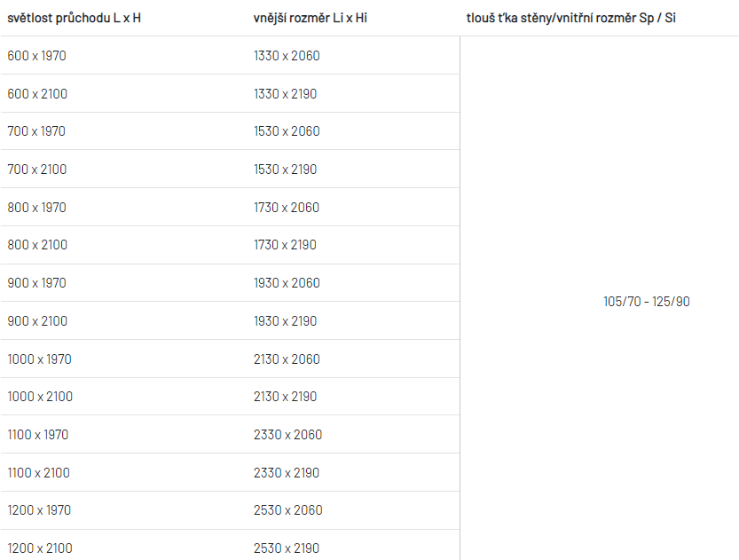Select the 1000 x 1970 cell

point(40,359)
